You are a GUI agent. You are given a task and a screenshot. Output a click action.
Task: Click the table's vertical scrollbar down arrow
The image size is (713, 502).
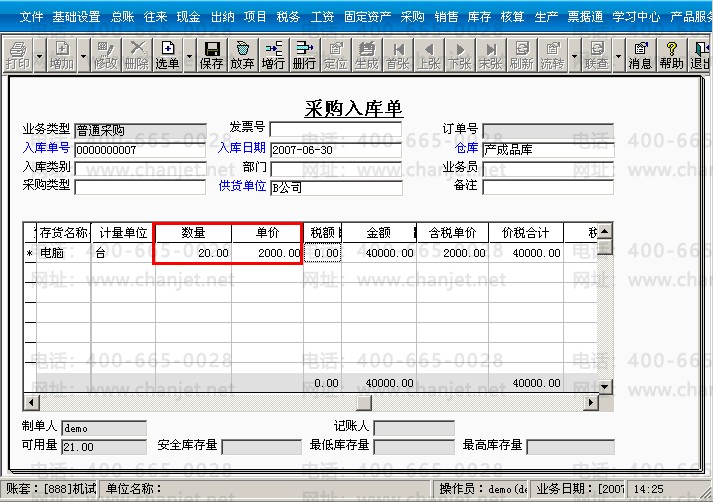605,387
